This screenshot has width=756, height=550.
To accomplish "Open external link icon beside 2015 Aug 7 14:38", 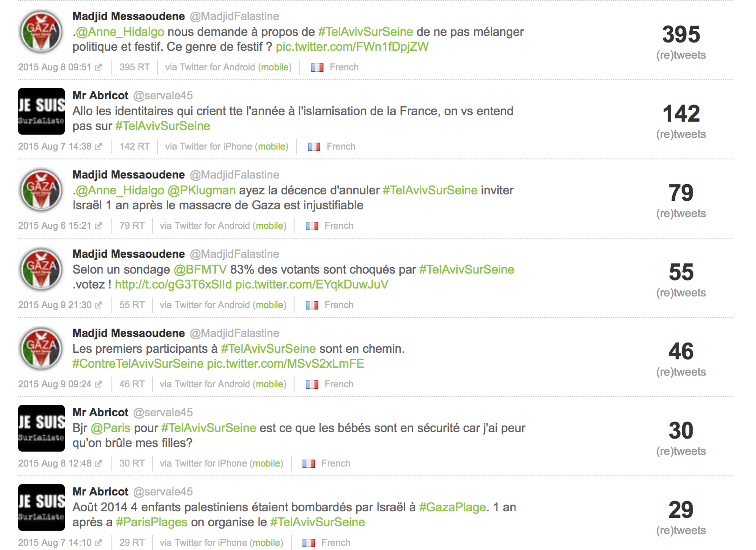I will coord(98,147).
